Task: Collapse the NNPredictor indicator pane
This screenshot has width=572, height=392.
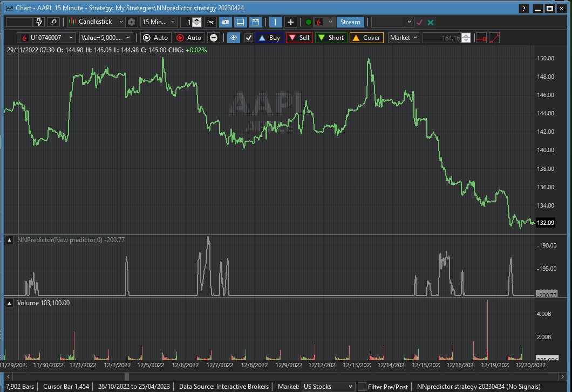Action: (10, 240)
